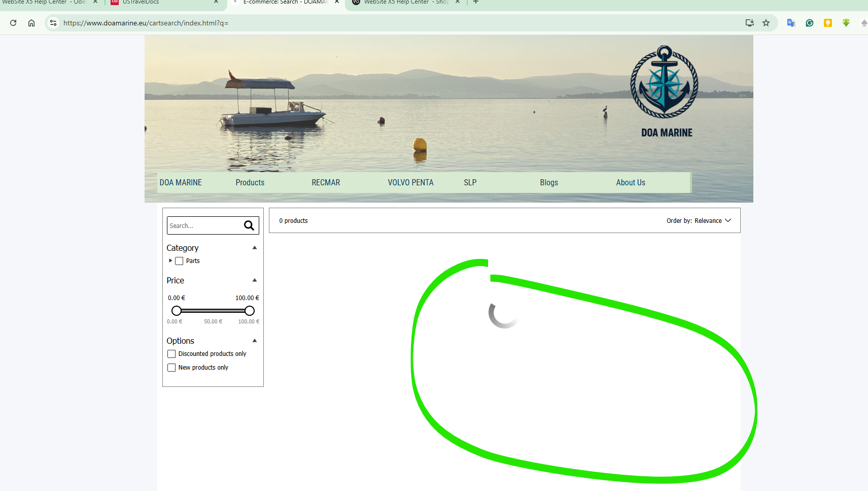
Task: Go to the About Us page
Action: pyautogui.click(x=631, y=183)
